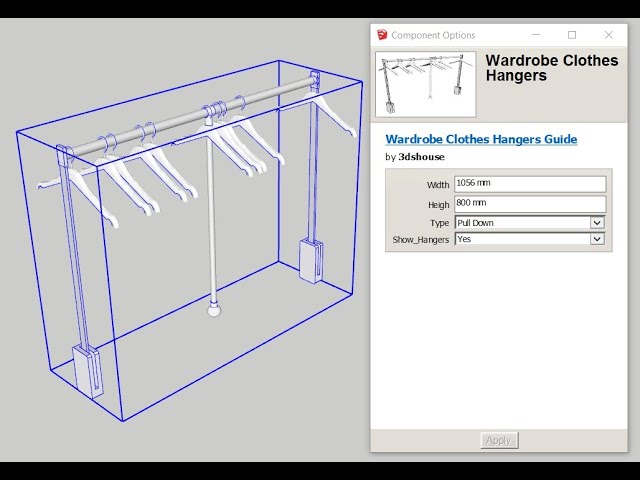Maximize the Component Options window
The image size is (640, 480).
pyautogui.click(x=572, y=35)
